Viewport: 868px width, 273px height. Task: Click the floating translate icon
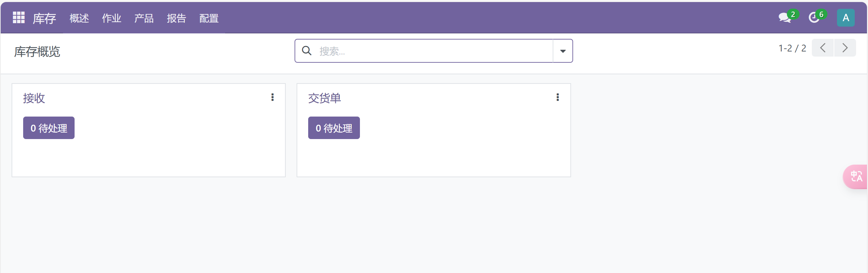856,177
